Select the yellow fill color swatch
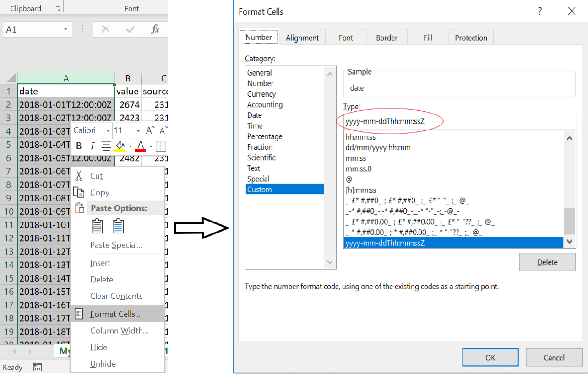Viewport: 588px width, 374px height. [120, 150]
